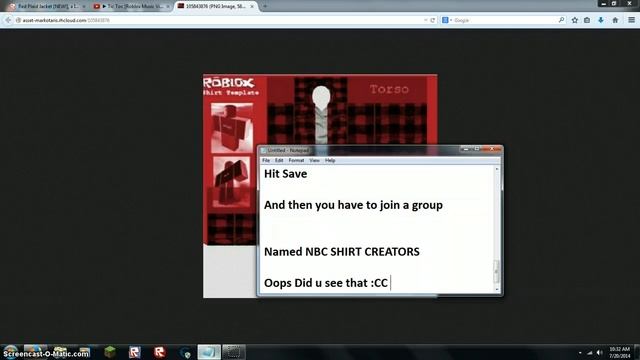
Task: Click the search magnifier icon in Google box
Action: [x=561, y=20]
